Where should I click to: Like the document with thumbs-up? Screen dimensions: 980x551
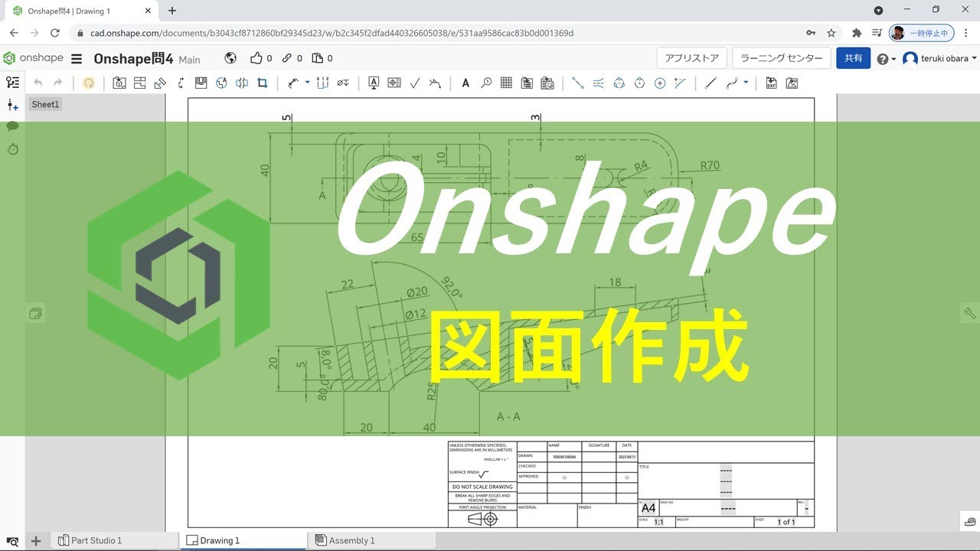point(256,58)
